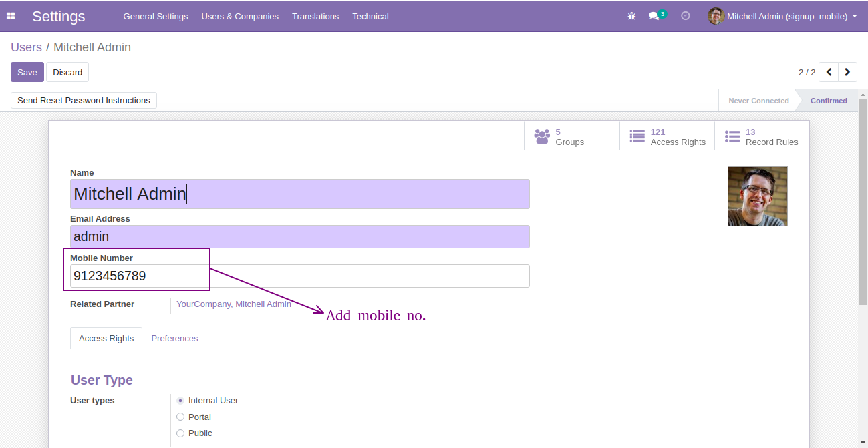Click the Save button
Screen dimensions: 868x448
point(27,72)
